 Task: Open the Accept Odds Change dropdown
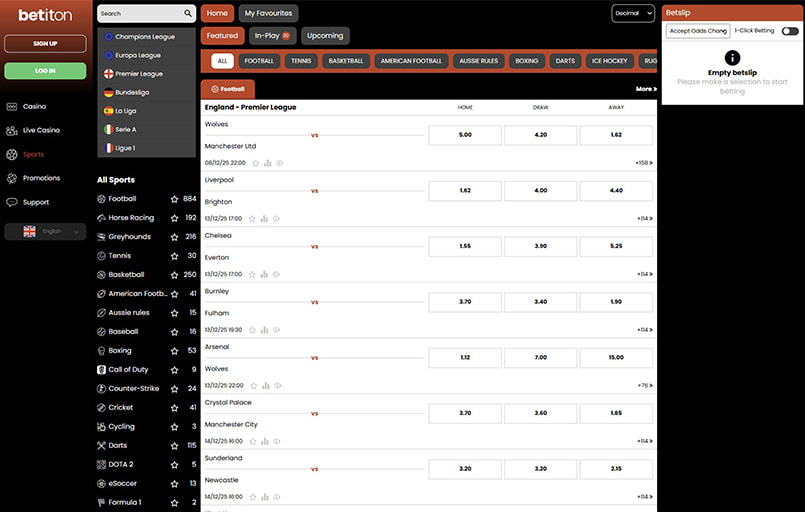tap(698, 31)
